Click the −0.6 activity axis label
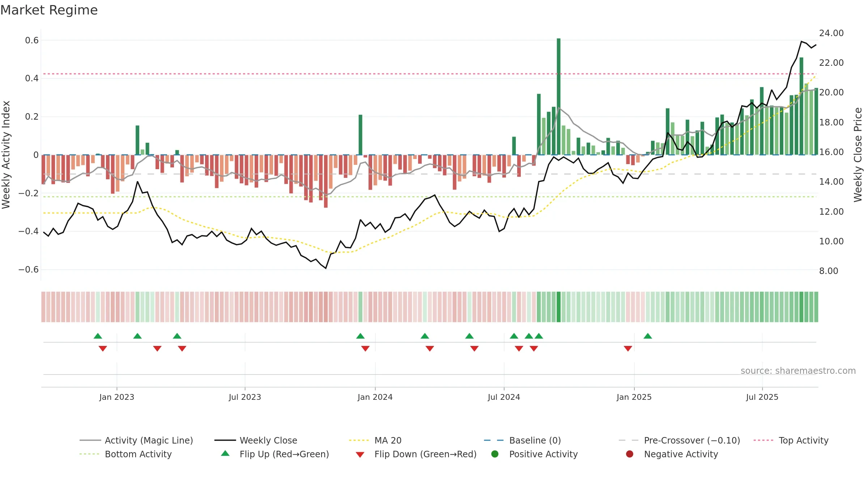 [29, 270]
